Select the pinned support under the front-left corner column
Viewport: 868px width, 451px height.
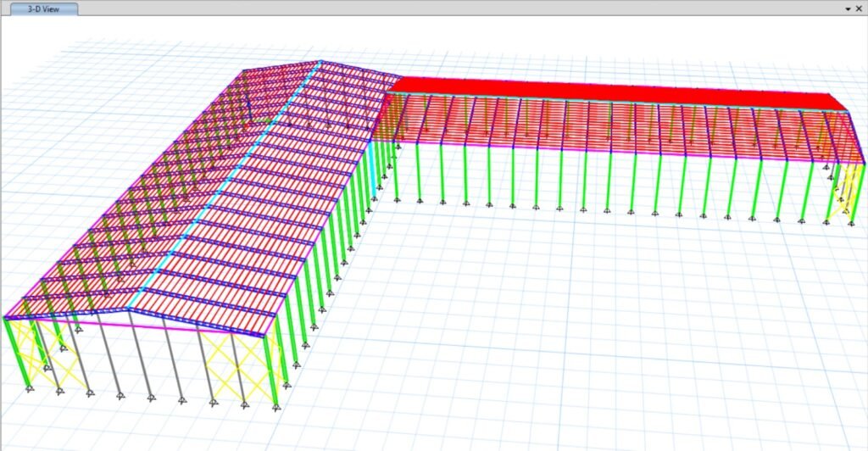[x=30, y=387]
